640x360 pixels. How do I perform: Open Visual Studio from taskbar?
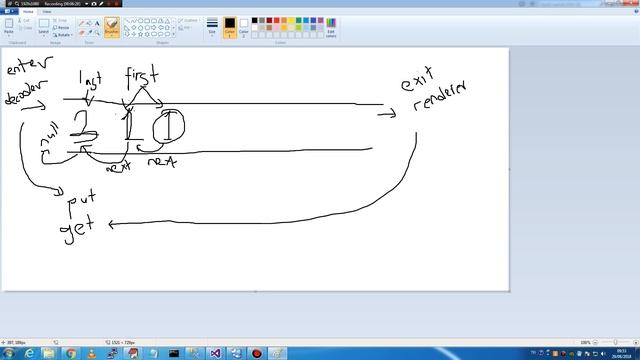tap(216, 353)
